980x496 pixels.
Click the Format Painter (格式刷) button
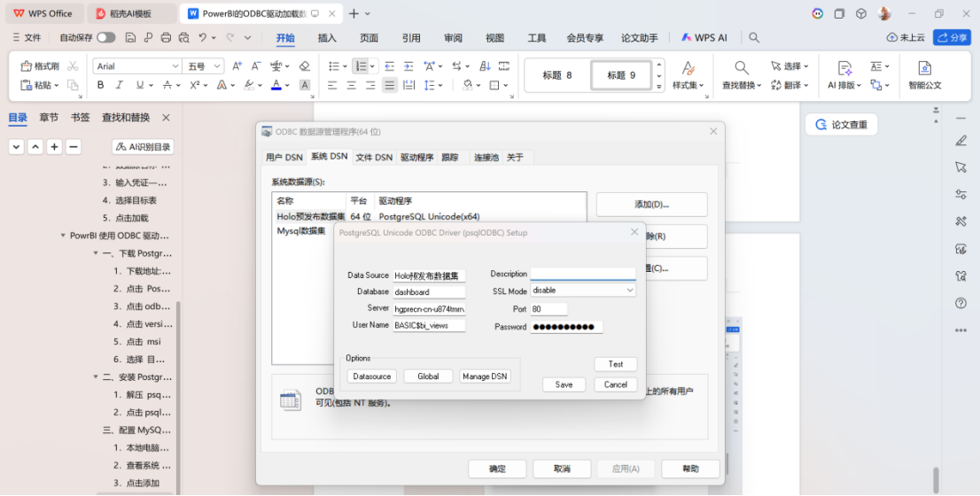click(x=40, y=66)
